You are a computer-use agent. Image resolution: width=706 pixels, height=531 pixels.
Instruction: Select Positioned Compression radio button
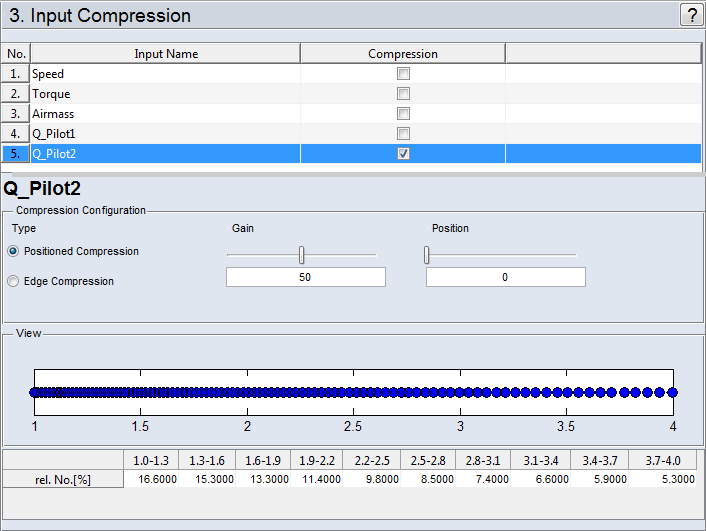click(x=13, y=251)
